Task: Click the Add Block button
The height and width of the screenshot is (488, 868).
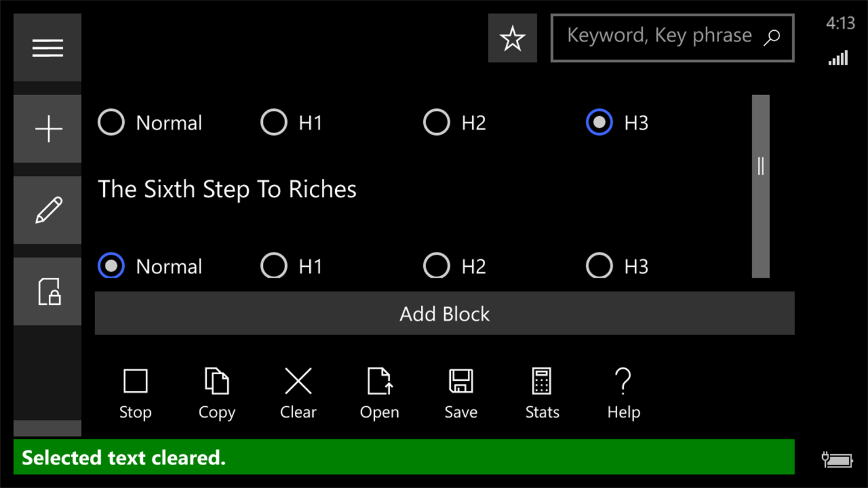Action: [x=444, y=313]
